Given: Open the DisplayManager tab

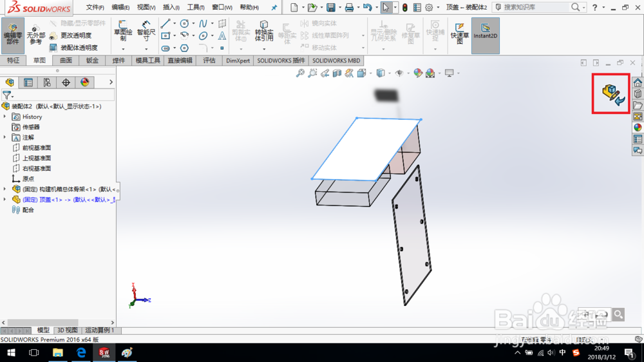Looking at the screenshot, I should pyautogui.click(x=84, y=82).
